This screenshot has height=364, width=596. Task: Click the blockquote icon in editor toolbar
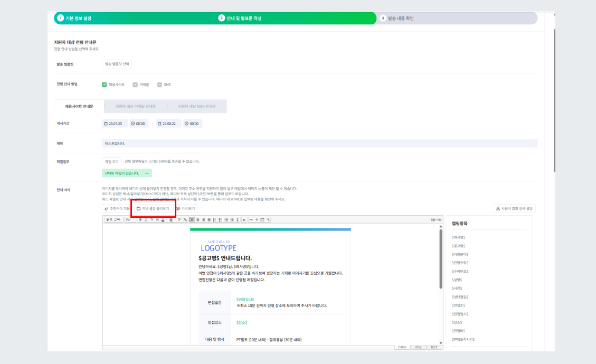(x=244, y=219)
